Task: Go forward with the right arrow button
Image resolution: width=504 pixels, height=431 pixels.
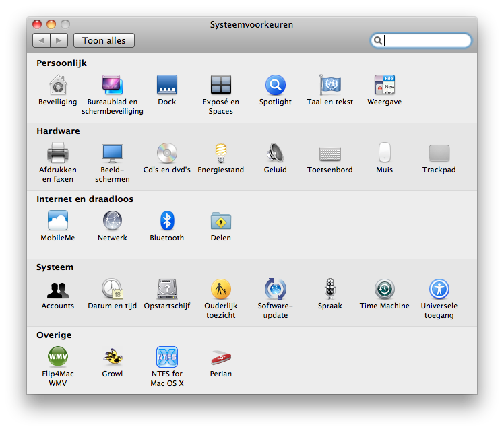Action: click(59, 40)
